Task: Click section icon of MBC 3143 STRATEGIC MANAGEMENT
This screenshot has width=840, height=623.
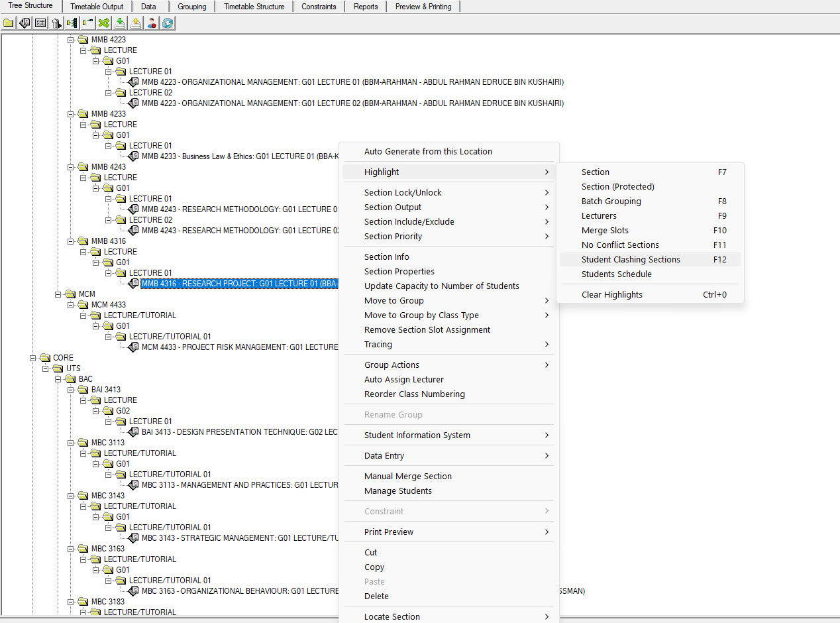Action: pyautogui.click(x=133, y=538)
